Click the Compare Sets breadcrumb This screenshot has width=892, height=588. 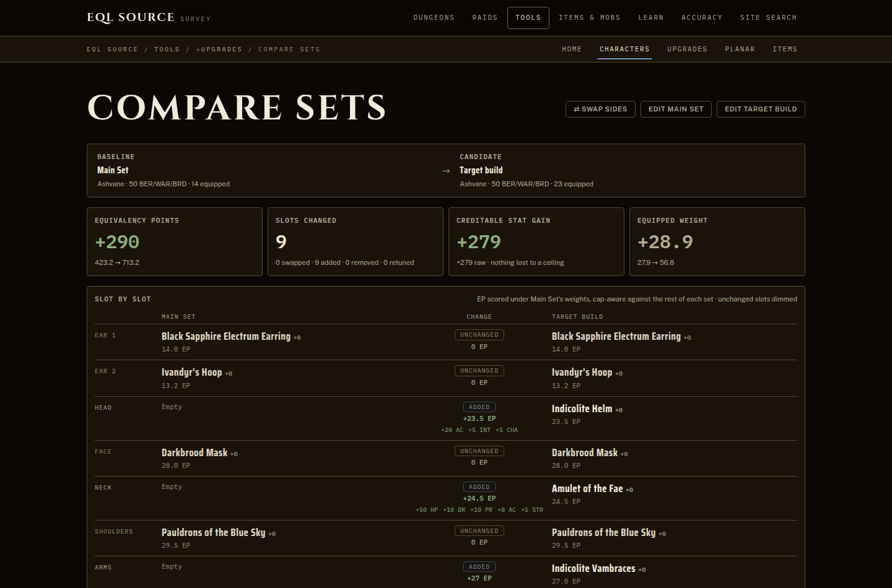289,50
